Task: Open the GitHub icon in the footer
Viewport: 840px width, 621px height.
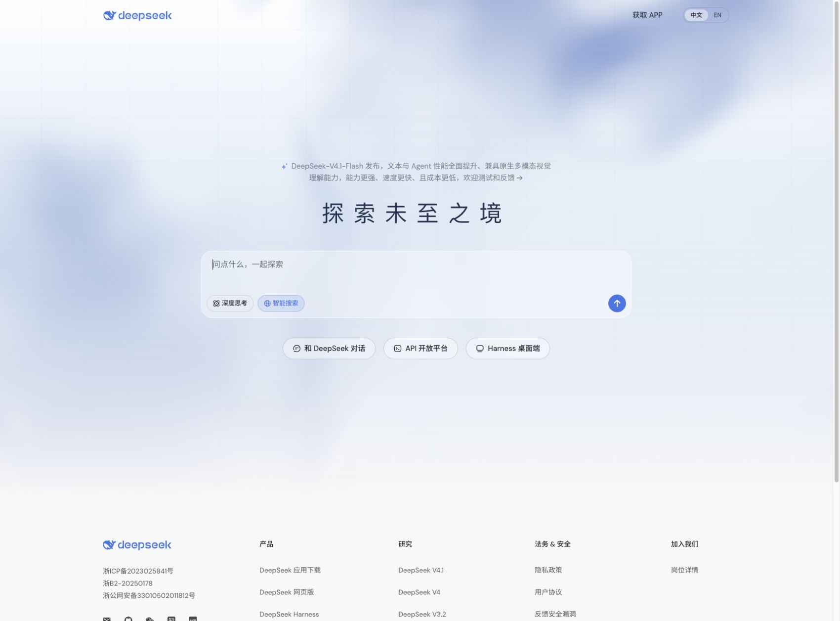Action: (128, 619)
